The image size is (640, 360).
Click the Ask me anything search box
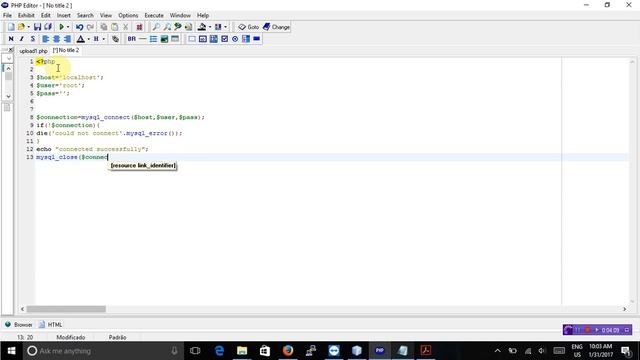(x=102, y=351)
